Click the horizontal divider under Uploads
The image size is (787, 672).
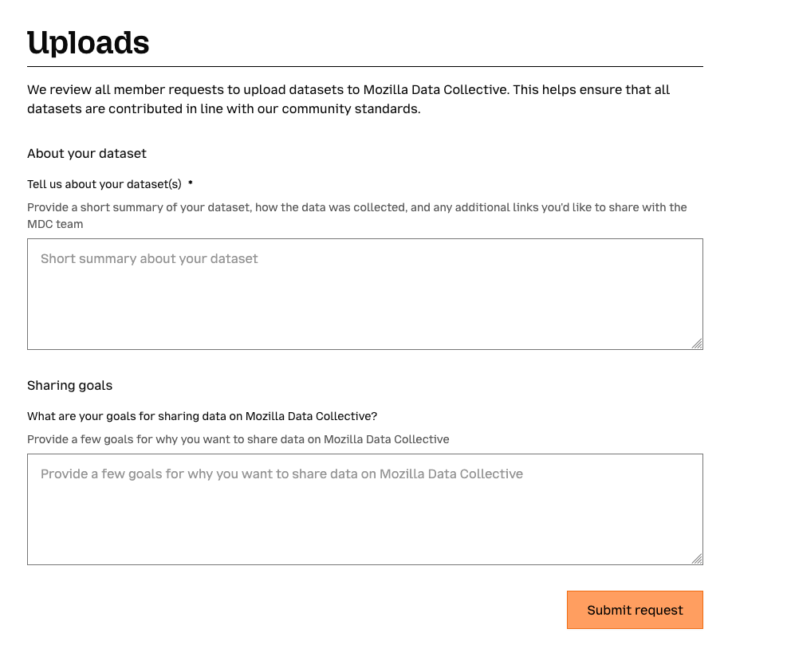(364, 66)
